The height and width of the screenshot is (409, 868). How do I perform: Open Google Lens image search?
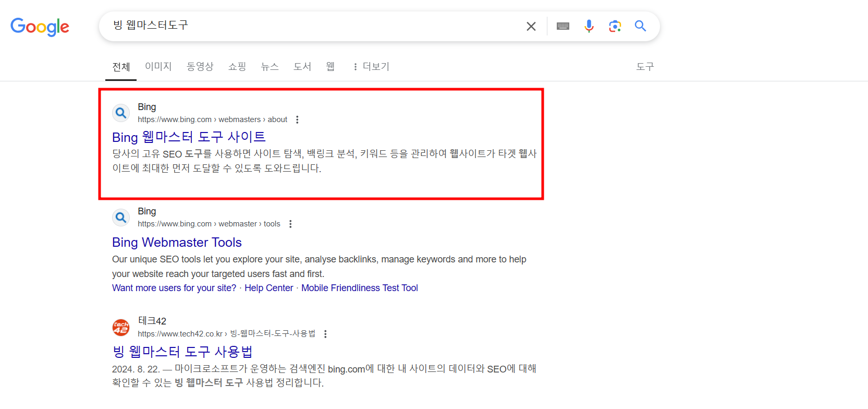click(x=615, y=26)
